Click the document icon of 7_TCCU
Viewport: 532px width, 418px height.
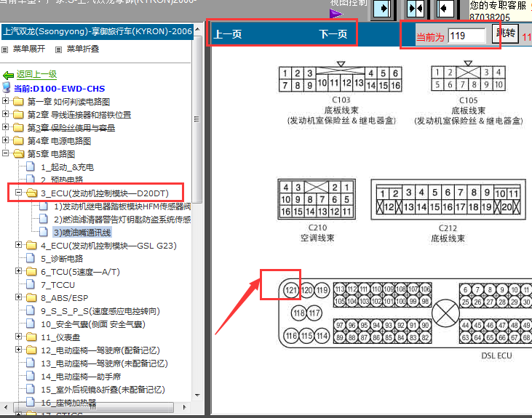coord(31,284)
